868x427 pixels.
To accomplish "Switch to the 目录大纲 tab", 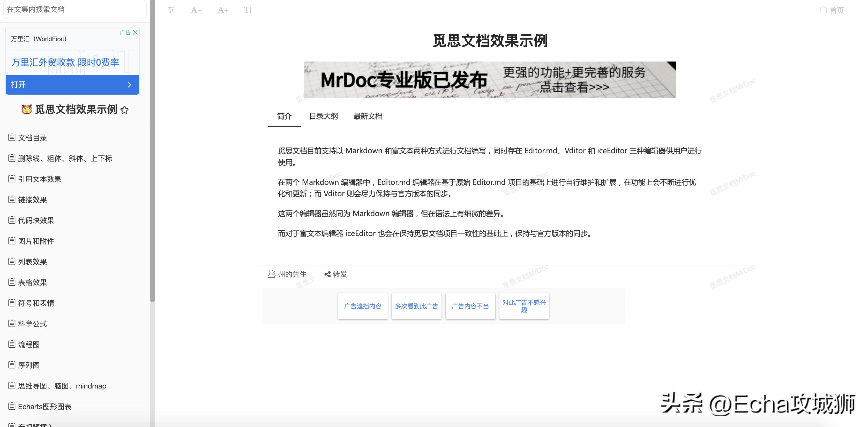I will [324, 116].
